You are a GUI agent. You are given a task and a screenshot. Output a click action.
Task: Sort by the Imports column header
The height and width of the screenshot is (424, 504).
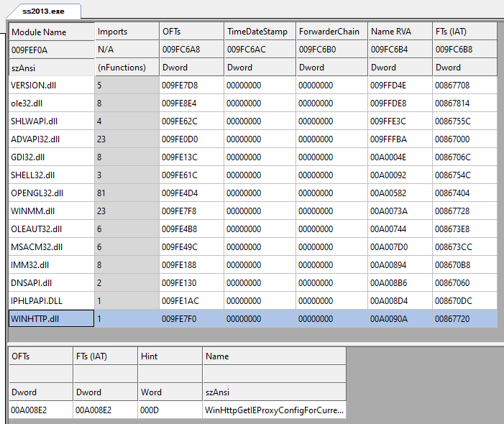coord(127,32)
